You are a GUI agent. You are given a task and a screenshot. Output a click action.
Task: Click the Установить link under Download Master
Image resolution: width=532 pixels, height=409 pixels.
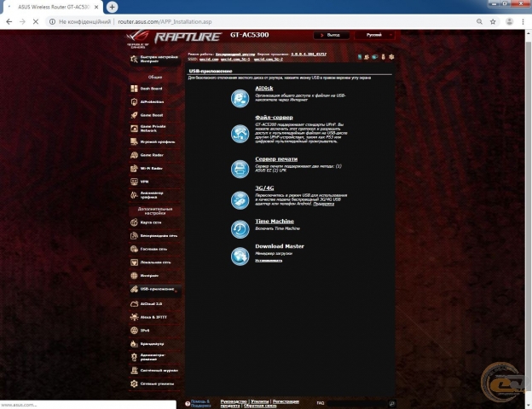coord(269,261)
